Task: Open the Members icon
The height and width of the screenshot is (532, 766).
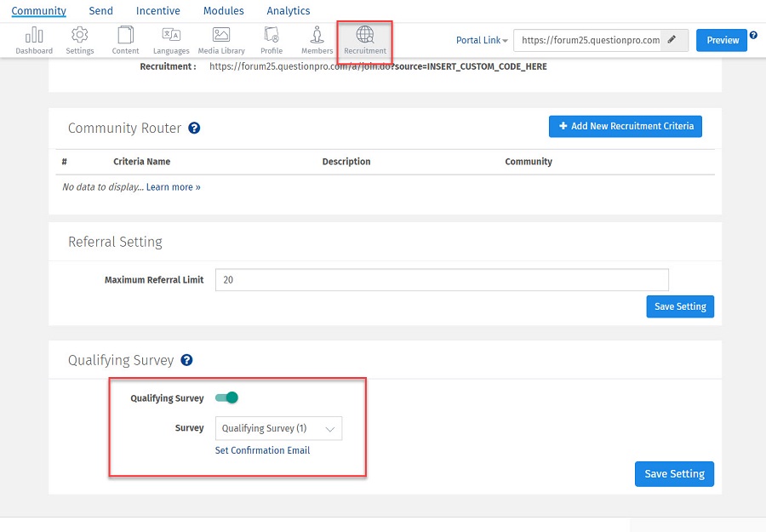Action: pyautogui.click(x=317, y=36)
